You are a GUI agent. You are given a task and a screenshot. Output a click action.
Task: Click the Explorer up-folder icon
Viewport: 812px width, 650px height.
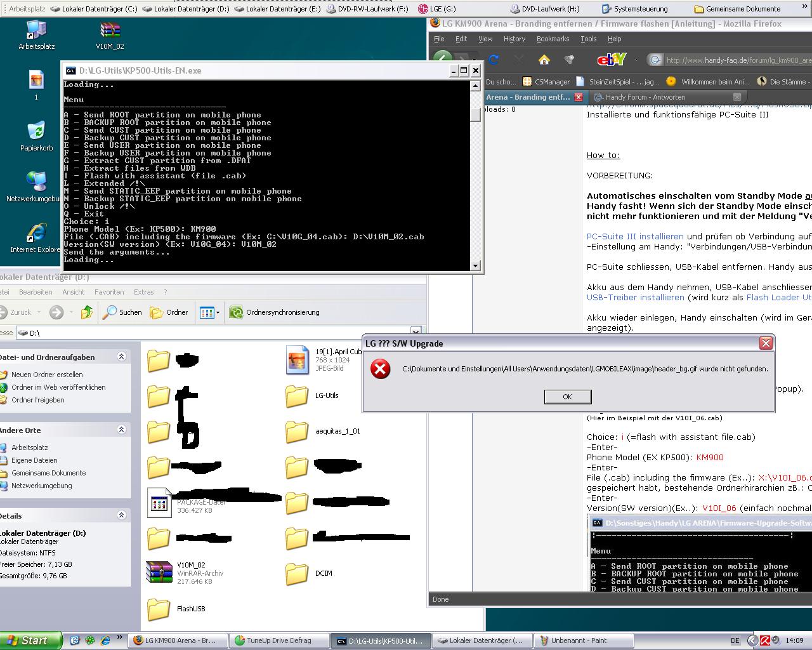(x=87, y=312)
